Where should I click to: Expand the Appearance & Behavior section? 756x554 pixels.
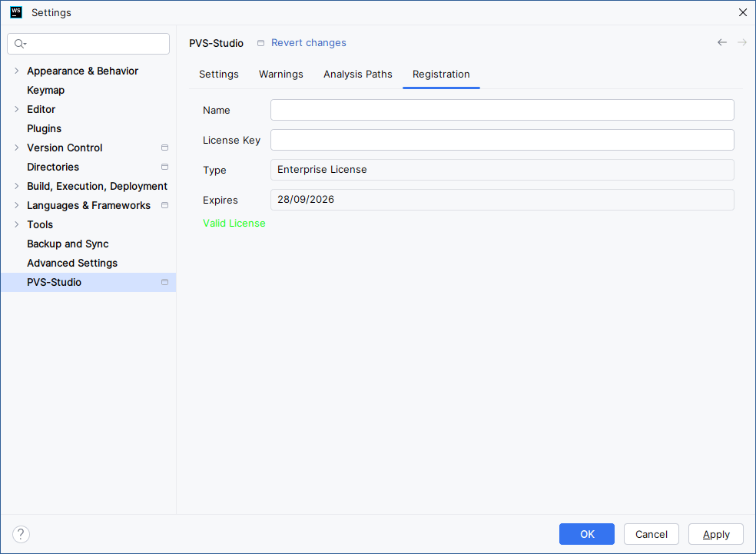(17, 71)
